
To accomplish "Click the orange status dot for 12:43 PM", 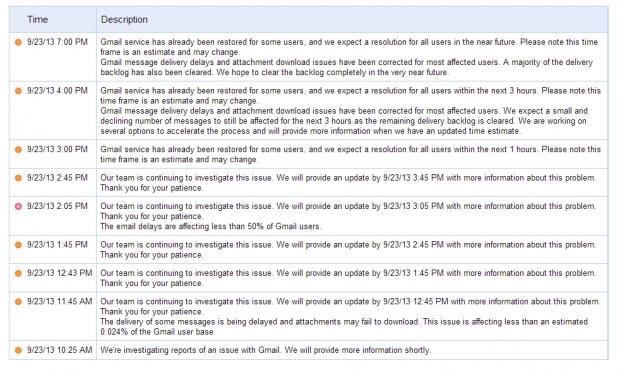I will tap(18, 273).
